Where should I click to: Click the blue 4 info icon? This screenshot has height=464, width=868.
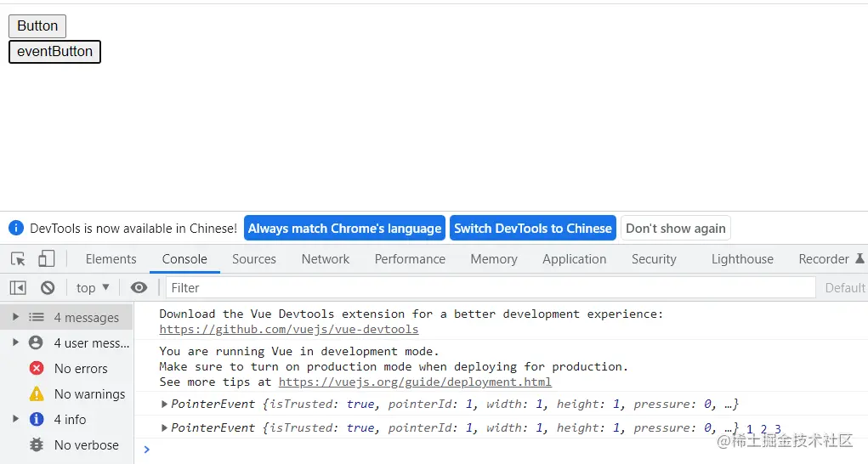[37, 419]
